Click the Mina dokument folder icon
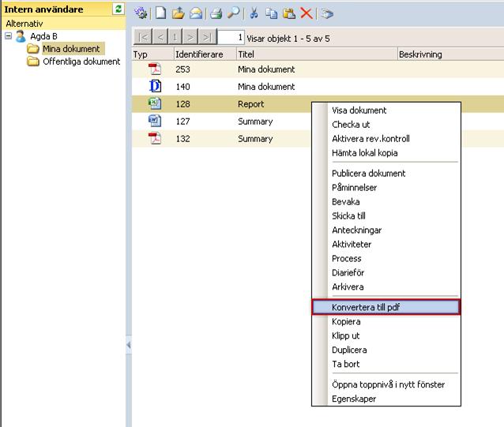This screenshot has height=427, width=504. (33, 49)
